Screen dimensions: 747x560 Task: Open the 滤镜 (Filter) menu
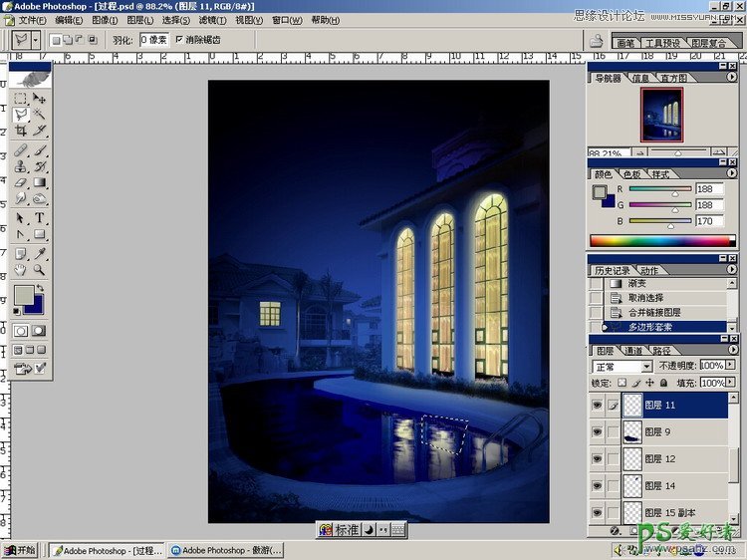210,20
